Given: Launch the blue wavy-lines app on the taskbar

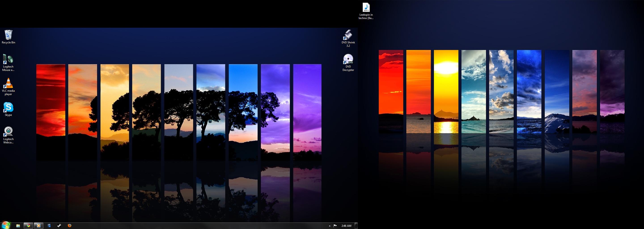Looking at the screenshot, I should [49, 225].
